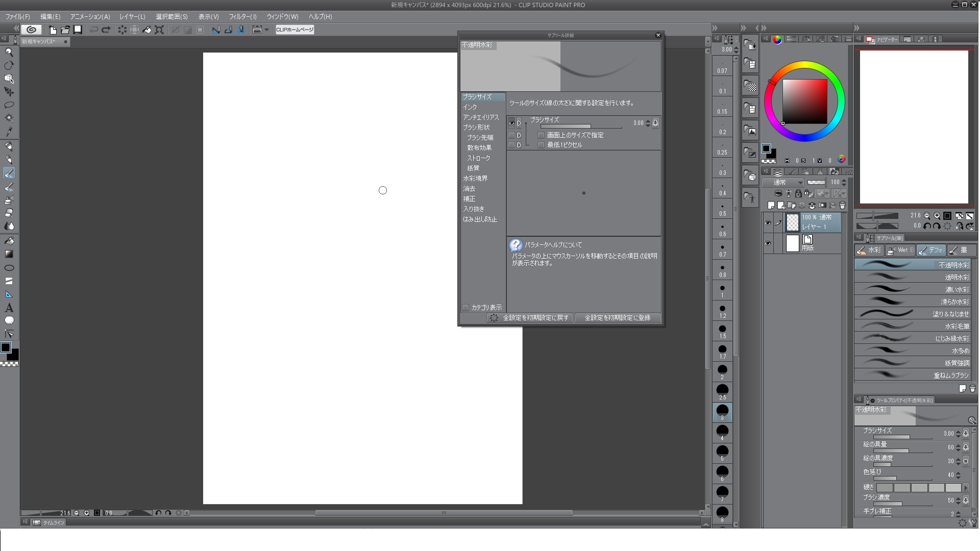The height and width of the screenshot is (551, 980).
Task: Select the Balloon tool
Action: click(x=9, y=320)
